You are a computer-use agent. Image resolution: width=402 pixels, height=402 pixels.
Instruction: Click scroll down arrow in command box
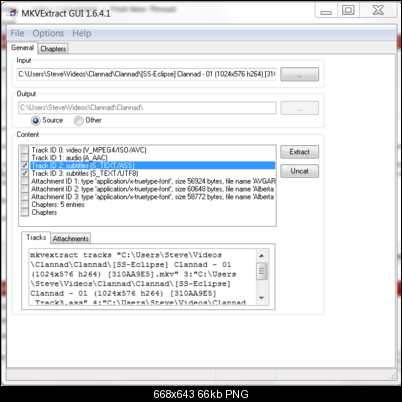[262, 298]
